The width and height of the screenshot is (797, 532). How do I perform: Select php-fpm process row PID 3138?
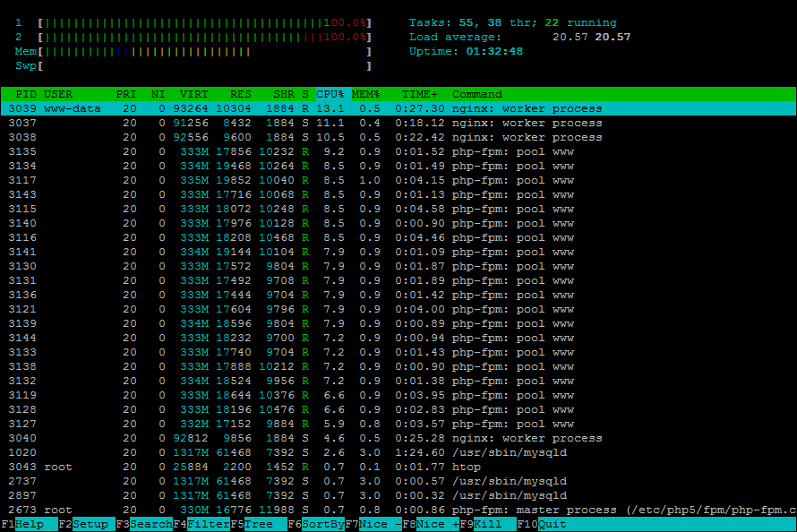pyautogui.click(x=398, y=366)
